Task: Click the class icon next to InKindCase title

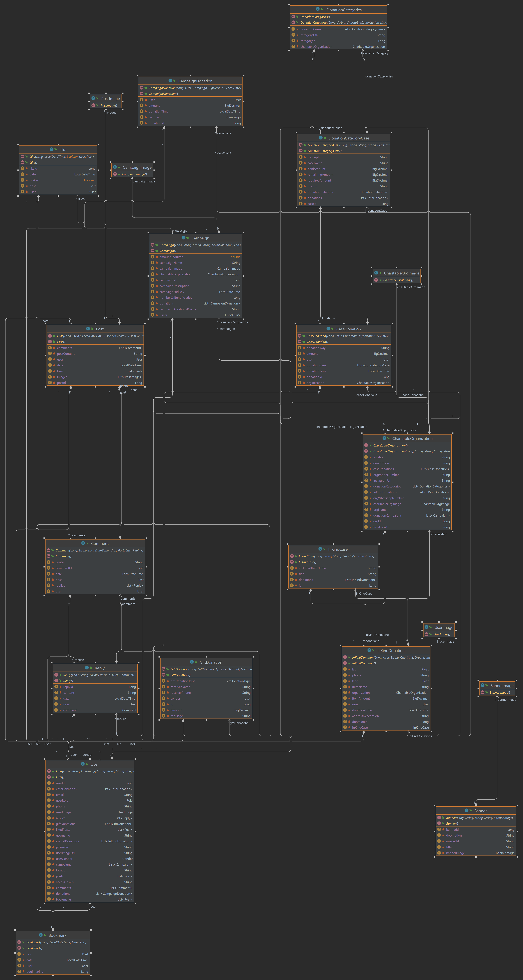Action: 320,549
